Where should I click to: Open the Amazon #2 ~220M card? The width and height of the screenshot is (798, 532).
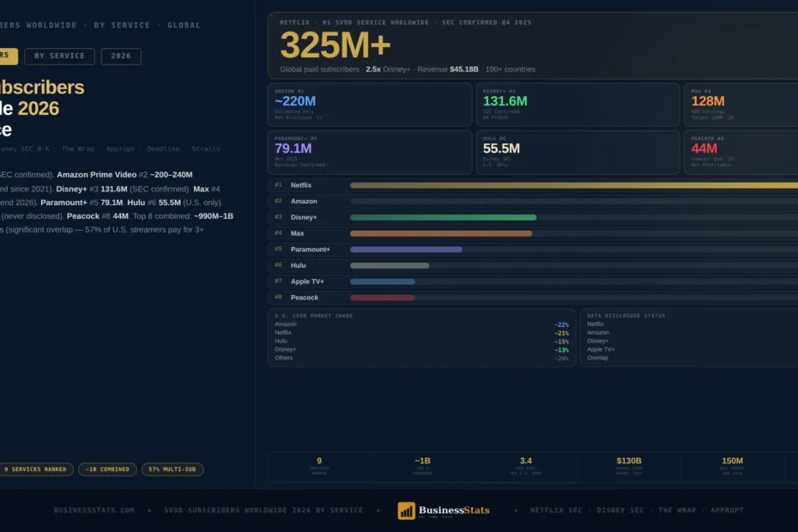point(370,105)
